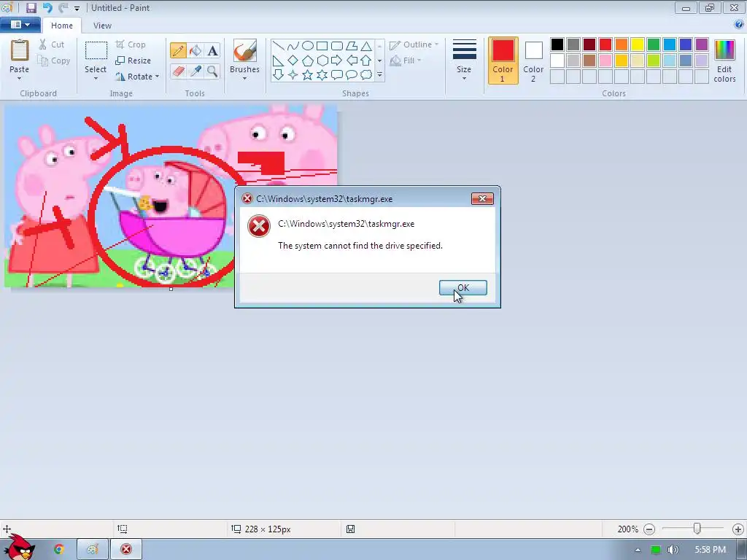747x560 pixels.
Task: Activate the Color 2 button
Action: tap(533, 61)
